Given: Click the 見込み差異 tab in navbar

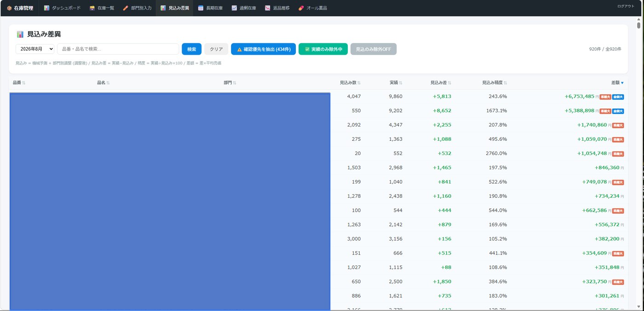Looking at the screenshot, I should point(174,8).
